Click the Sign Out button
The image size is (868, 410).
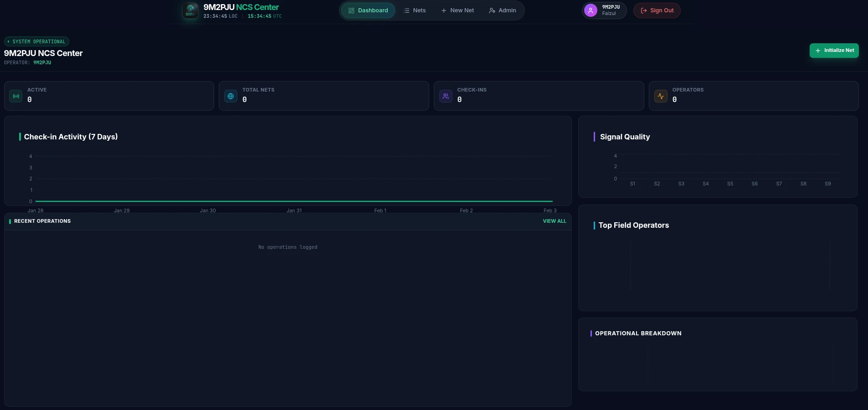pos(657,10)
